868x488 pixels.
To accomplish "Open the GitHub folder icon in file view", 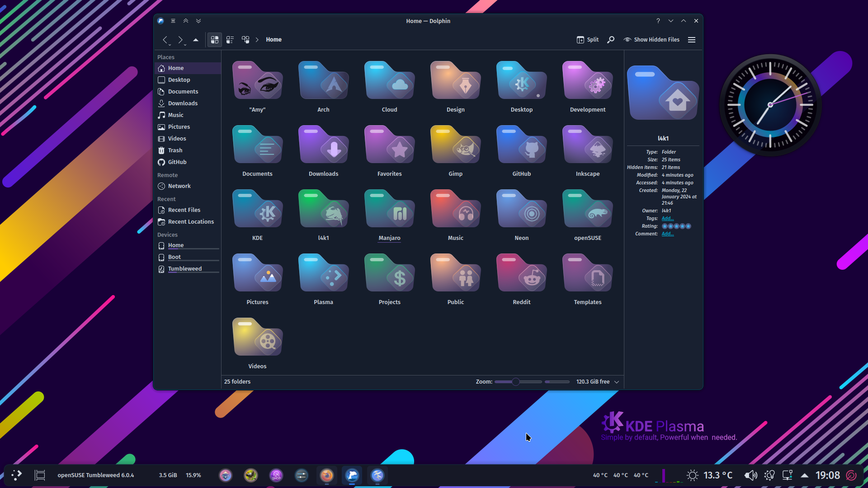I will tap(521, 145).
